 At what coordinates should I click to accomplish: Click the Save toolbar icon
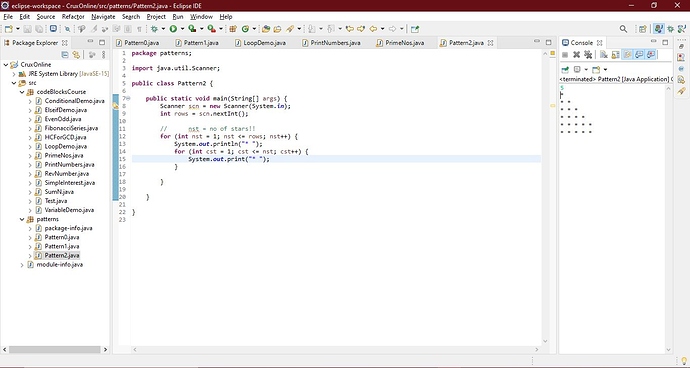(27, 29)
